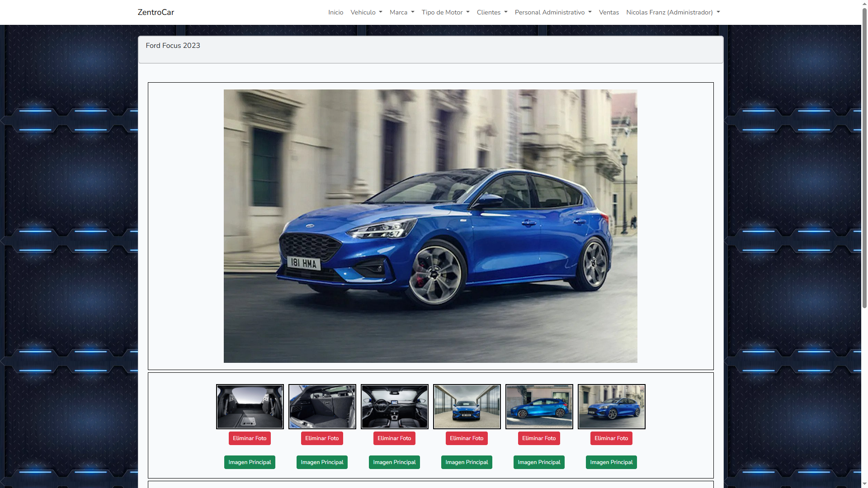The width and height of the screenshot is (868, 488).
Task: Select the folded rear seats thumbnail
Action: pos(250,407)
